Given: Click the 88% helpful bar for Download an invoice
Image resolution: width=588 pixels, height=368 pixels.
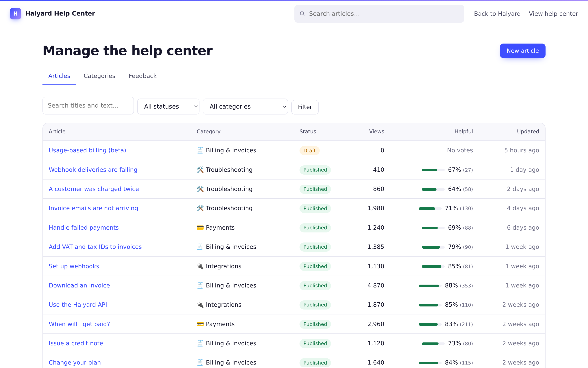Looking at the screenshot, I should (x=430, y=286).
